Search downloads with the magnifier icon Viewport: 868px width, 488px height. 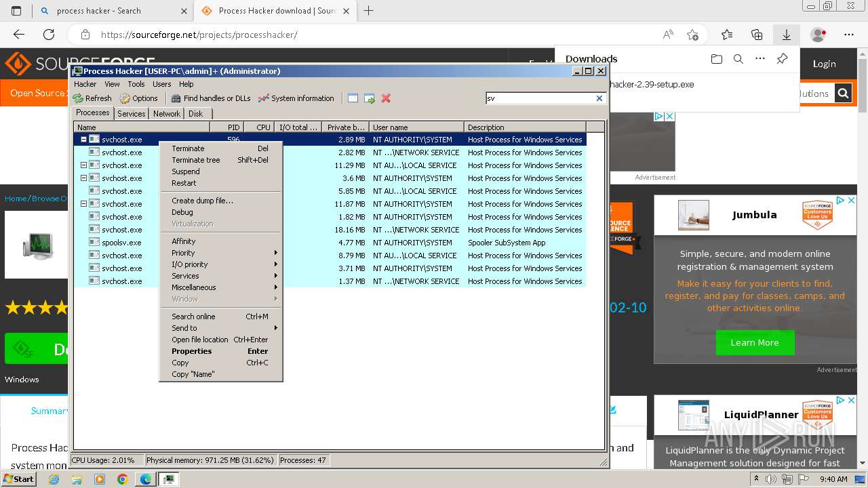coord(738,59)
